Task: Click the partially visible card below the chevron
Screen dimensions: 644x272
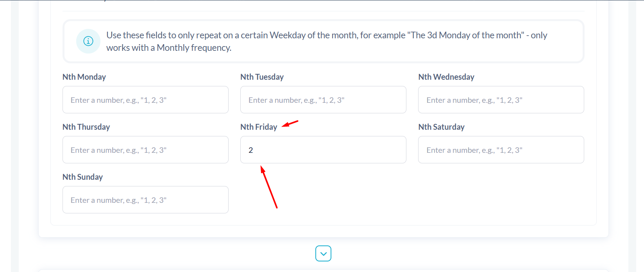Action: tap(323, 270)
